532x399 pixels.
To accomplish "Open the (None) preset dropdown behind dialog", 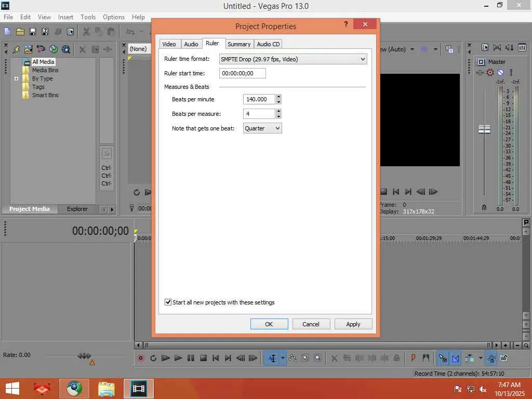I will click(x=139, y=49).
